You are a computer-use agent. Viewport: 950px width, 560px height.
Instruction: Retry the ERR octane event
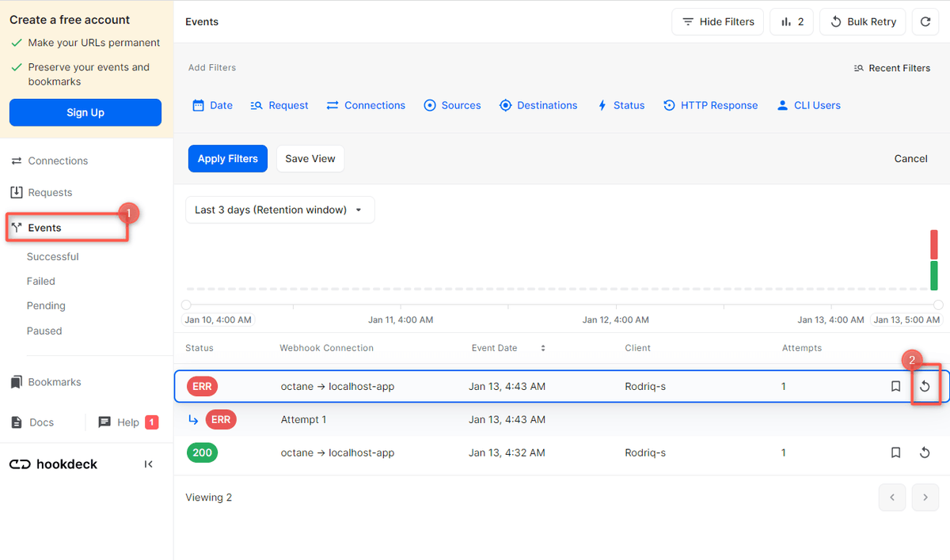tap(924, 387)
